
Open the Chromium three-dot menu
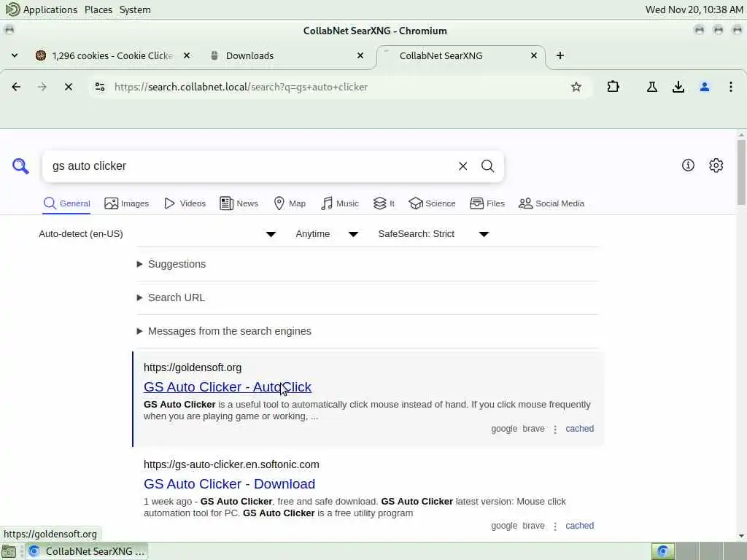click(730, 87)
